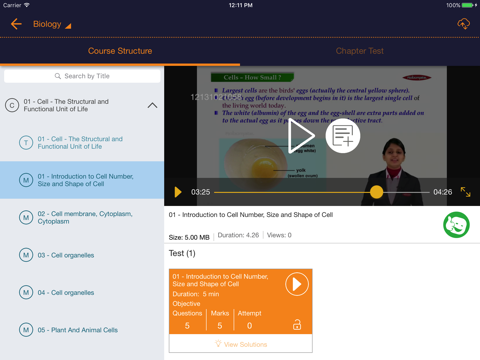Tap the green smiley feedback icon
The width and height of the screenshot is (480, 360).
click(456, 225)
